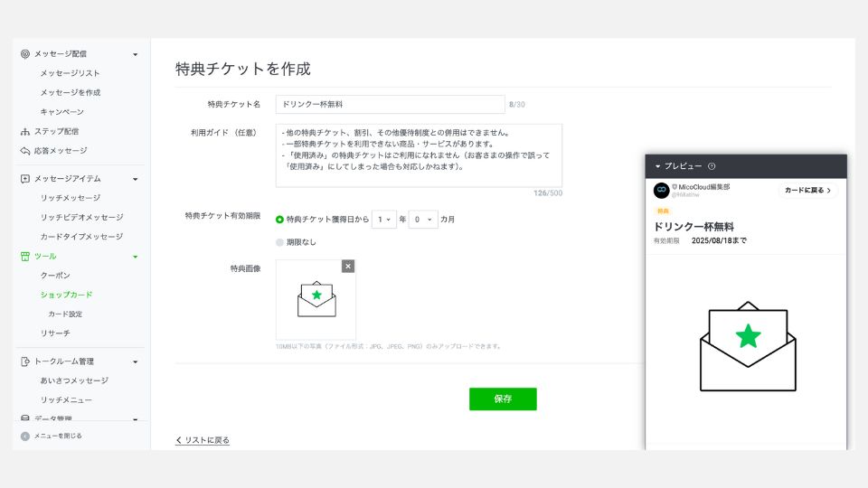Select 特典チケット獲得日から expiry radio button

point(279,220)
